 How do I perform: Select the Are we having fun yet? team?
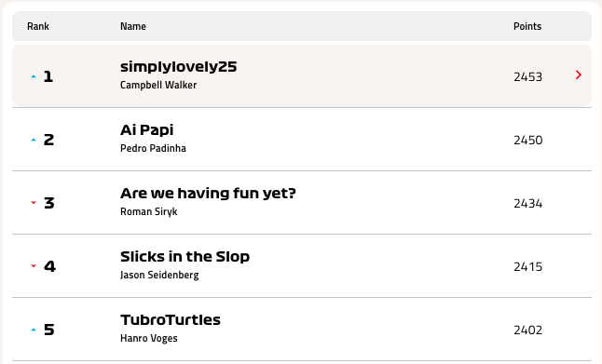[208, 194]
